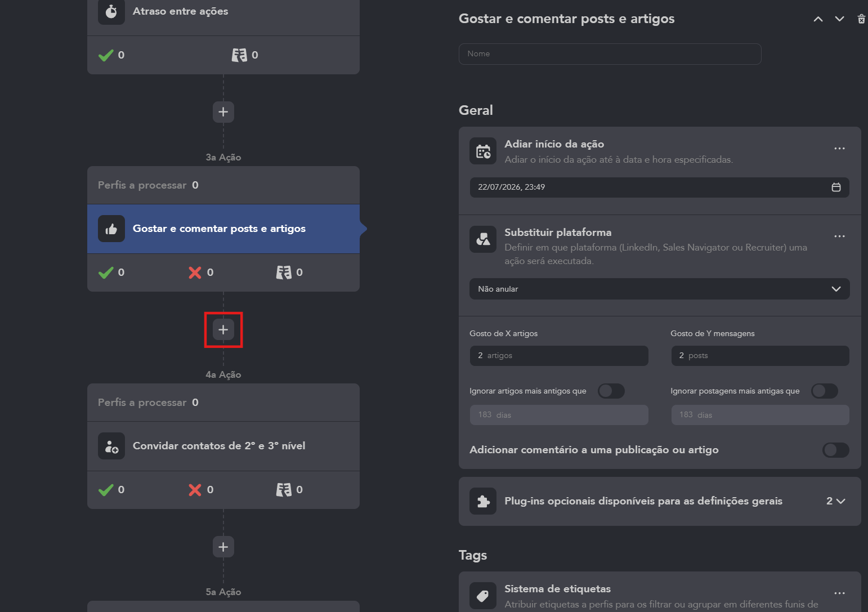Image resolution: width=868 pixels, height=612 pixels.
Task: Open the three-dot menu for Substituir plataforma
Action: click(x=840, y=236)
